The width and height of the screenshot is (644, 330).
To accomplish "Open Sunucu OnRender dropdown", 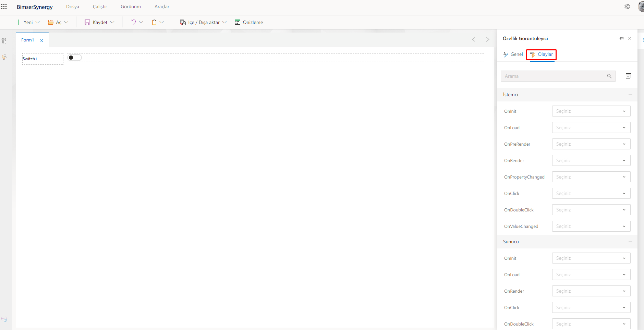I will coord(591,291).
